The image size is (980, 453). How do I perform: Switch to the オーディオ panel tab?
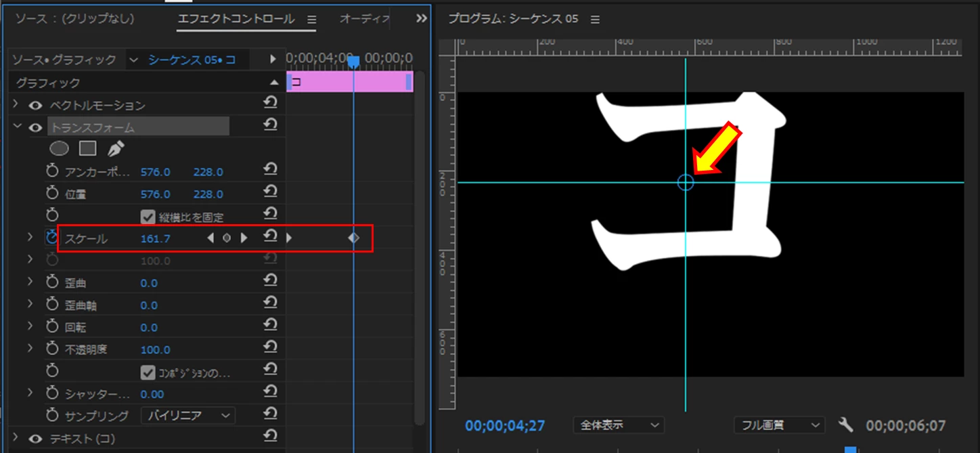pos(365,18)
